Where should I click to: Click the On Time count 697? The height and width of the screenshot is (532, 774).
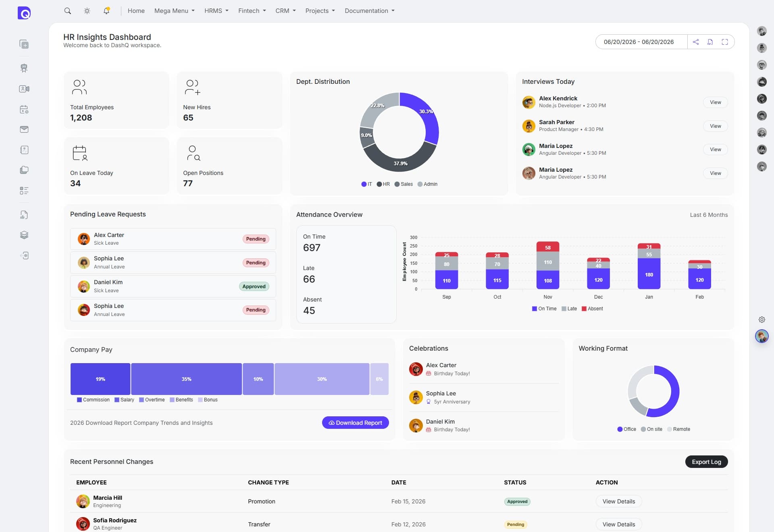coord(312,248)
